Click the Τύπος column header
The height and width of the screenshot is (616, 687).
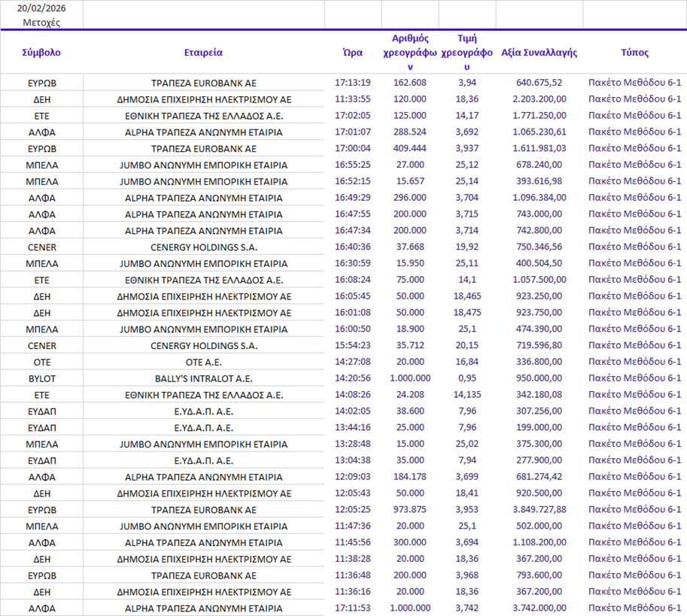634,53
